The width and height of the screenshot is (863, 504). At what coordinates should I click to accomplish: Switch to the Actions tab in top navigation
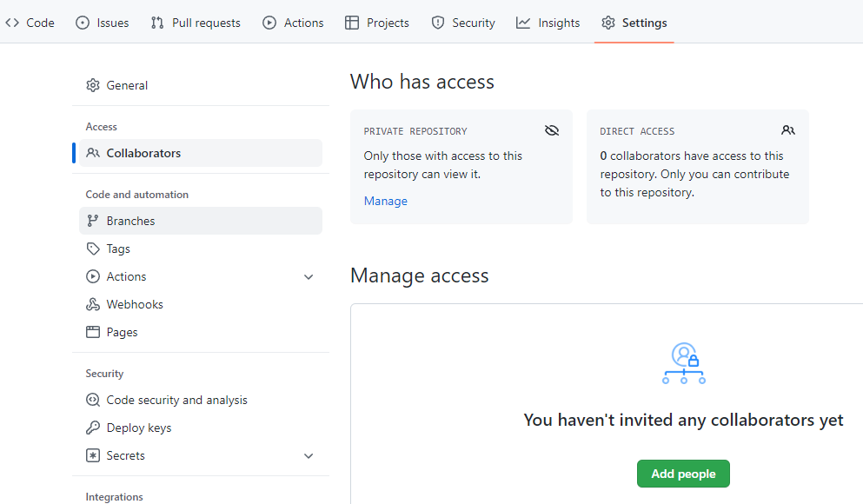(294, 23)
